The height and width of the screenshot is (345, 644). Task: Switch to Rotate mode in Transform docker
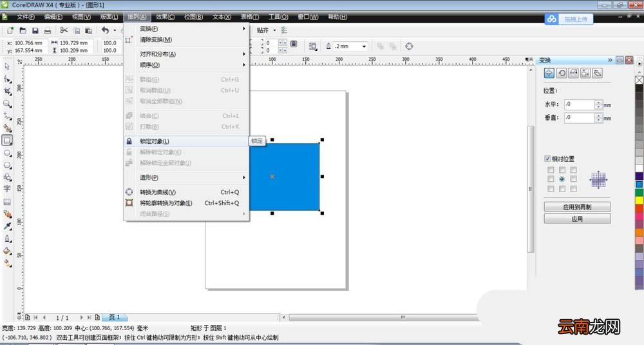pyautogui.click(x=562, y=74)
